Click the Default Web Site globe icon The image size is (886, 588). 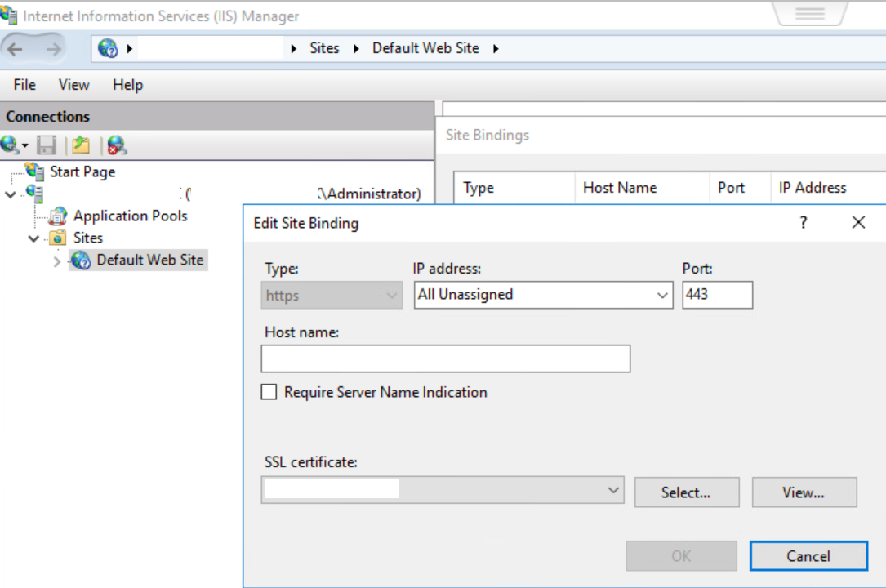point(81,261)
